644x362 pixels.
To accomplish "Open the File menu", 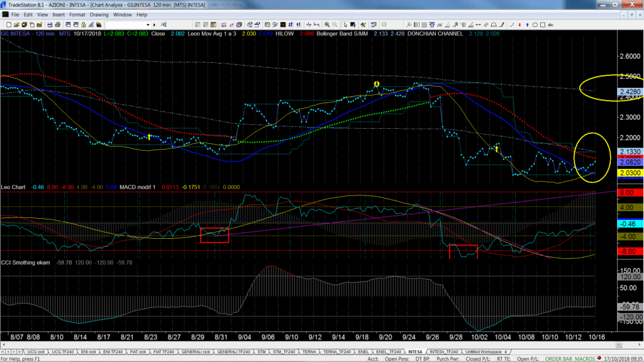I will coord(15,15).
